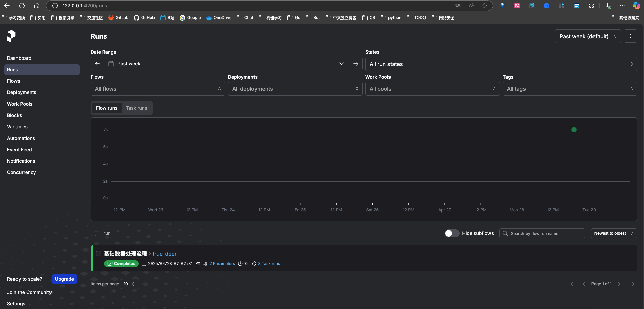Screen dimensions: 644x309
Task: Open Dashboard in sidebar
Action: [42, 58]
